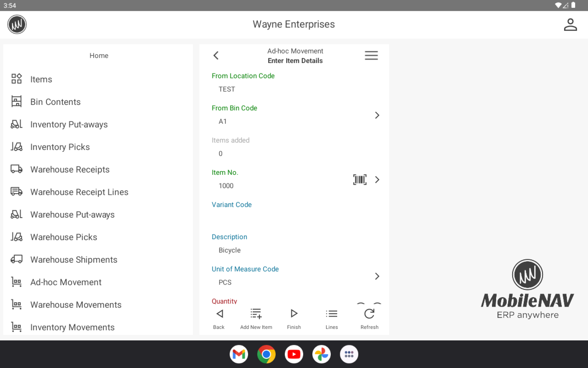This screenshot has height=368, width=588.
Task: Select Inventory Picks menu entry
Action: (98, 147)
